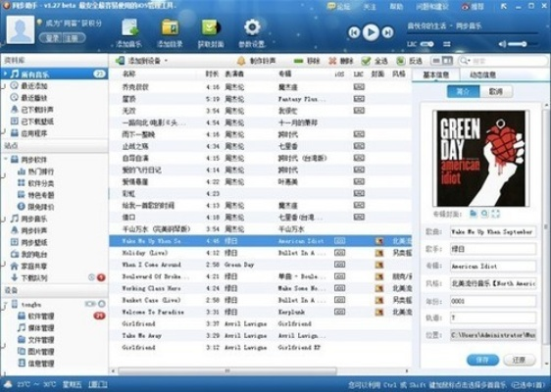The image size is (551, 392).
Task: Click the Login (登录) button
Action: (x=52, y=38)
